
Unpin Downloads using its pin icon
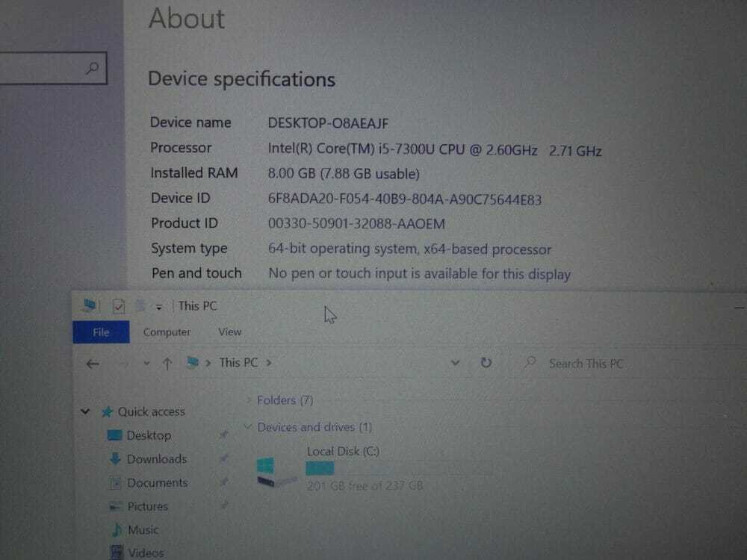223,458
